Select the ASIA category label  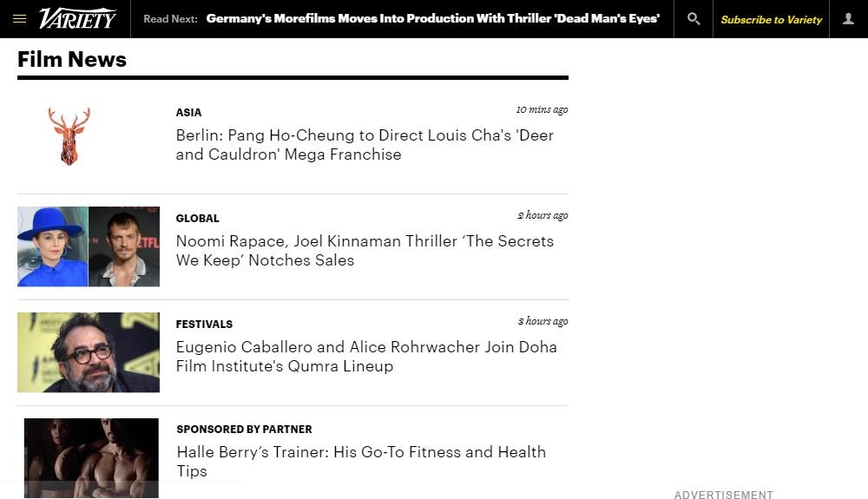(188, 112)
